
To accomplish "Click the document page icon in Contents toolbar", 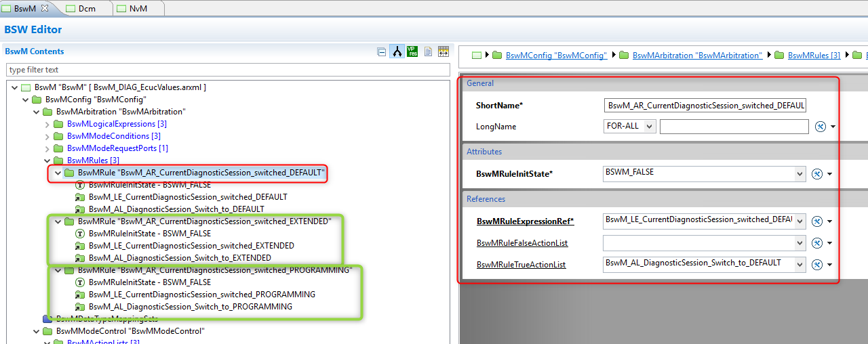I will click(x=428, y=51).
